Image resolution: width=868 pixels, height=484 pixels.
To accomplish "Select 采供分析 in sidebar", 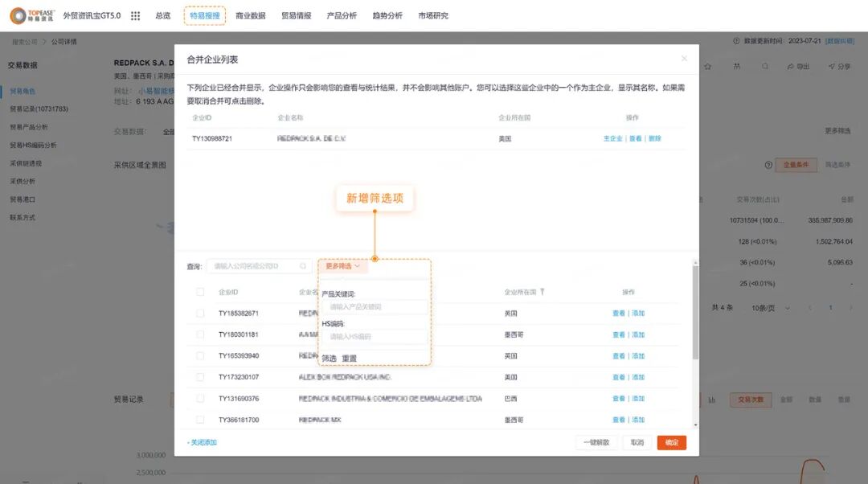I will (x=23, y=181).
